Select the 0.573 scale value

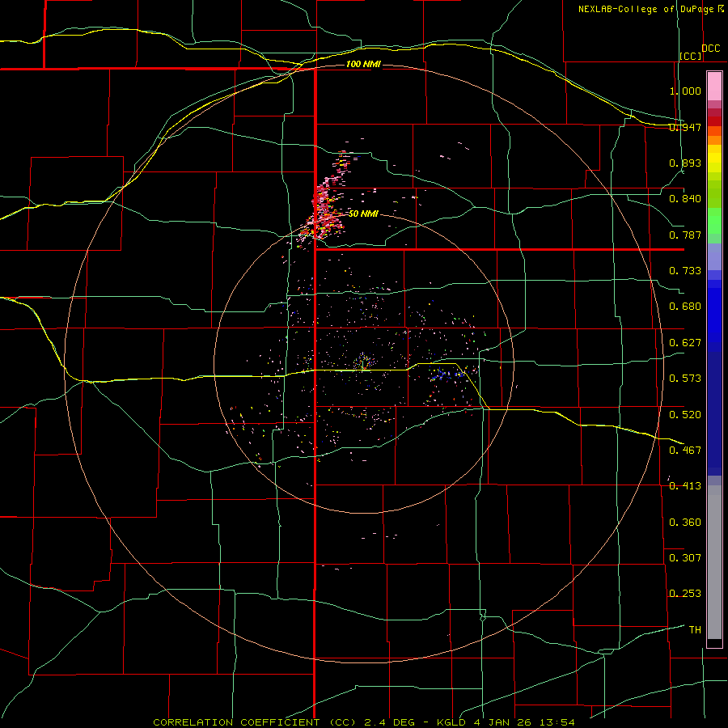click(x=685, y=379)
